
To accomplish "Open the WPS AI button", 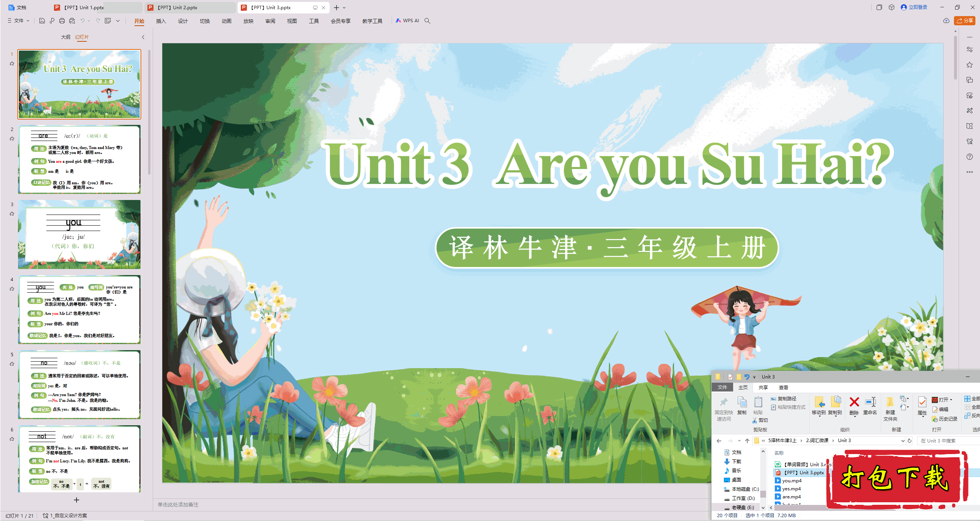I will pos(407,21).
